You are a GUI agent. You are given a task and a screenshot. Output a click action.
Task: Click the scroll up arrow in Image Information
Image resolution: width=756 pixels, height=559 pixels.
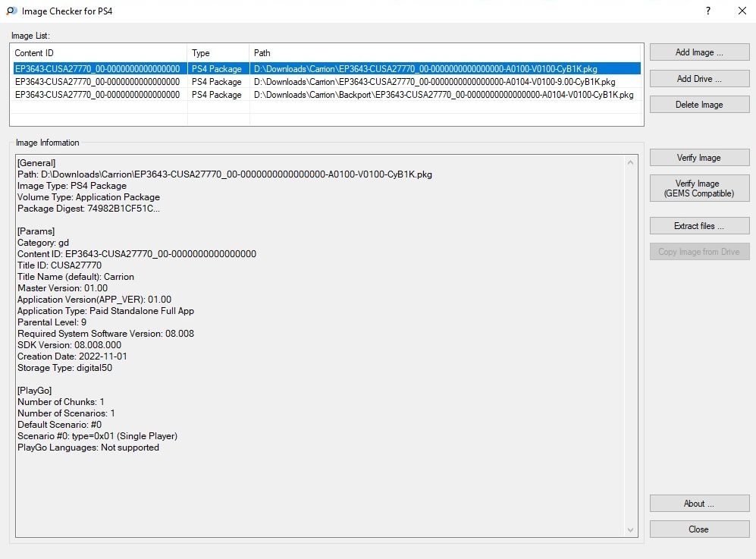pyautogui.click(x=630, y=163)
